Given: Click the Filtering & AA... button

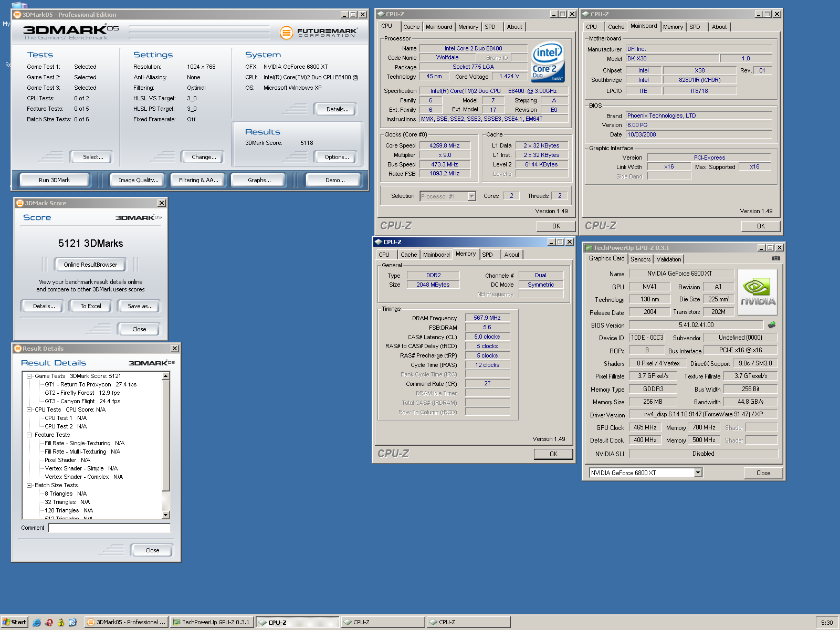Looking at the screenshot, I should pos(198,180).
